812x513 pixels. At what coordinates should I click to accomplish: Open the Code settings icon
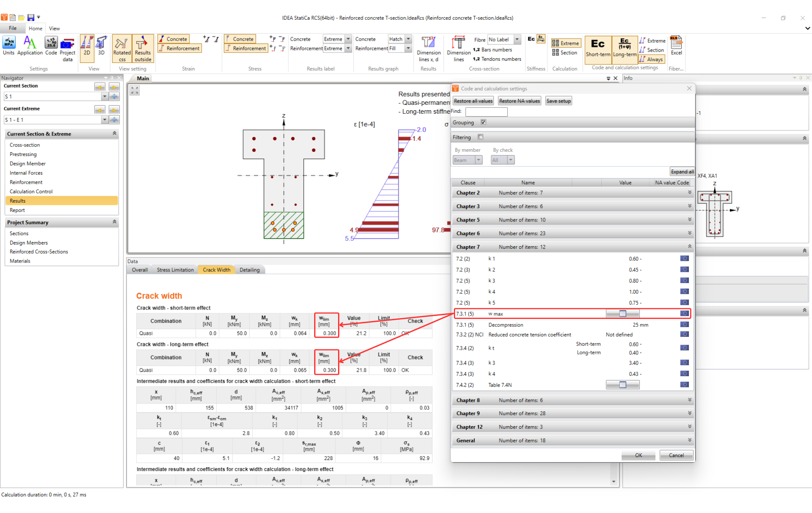[x=51, y=46]
